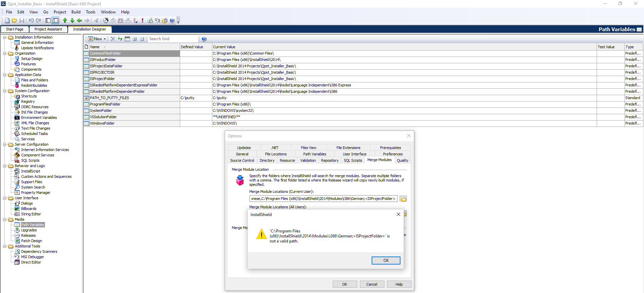Select Dialogs under User Interface
Screen dimensions: 644x293
(27, 203)
